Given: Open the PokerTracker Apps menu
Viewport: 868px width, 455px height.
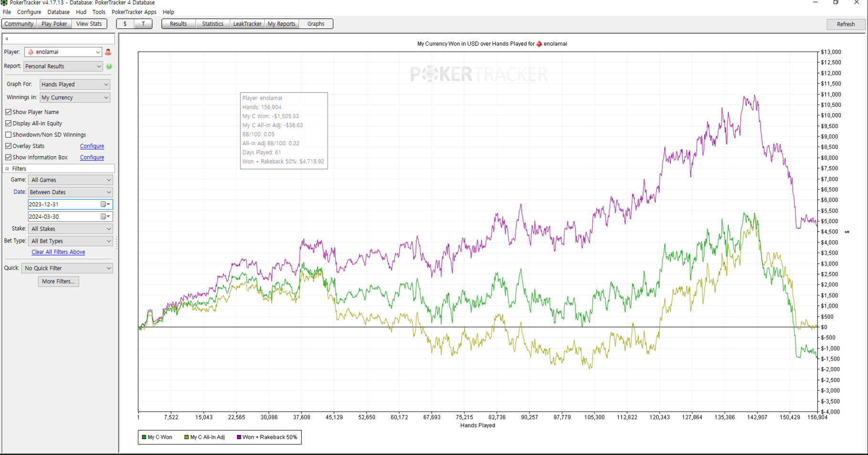Looking at the screenshot, I should click(x=134, y=12).
